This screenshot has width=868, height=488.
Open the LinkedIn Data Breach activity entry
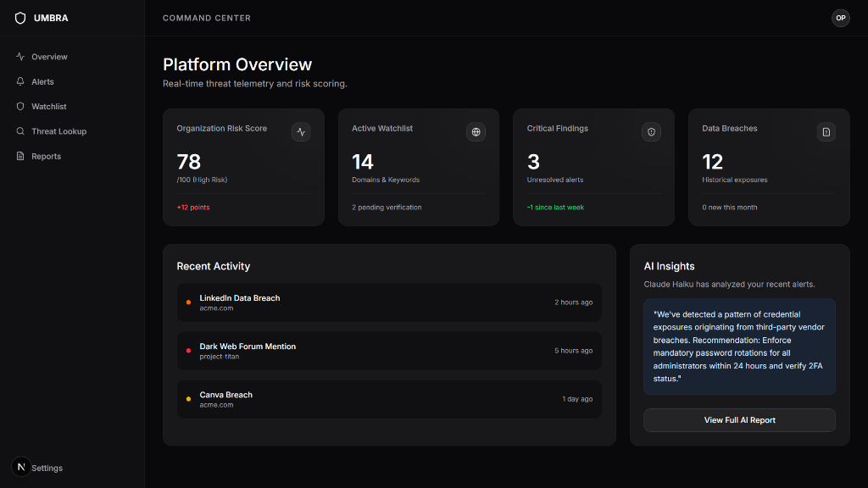389,302
